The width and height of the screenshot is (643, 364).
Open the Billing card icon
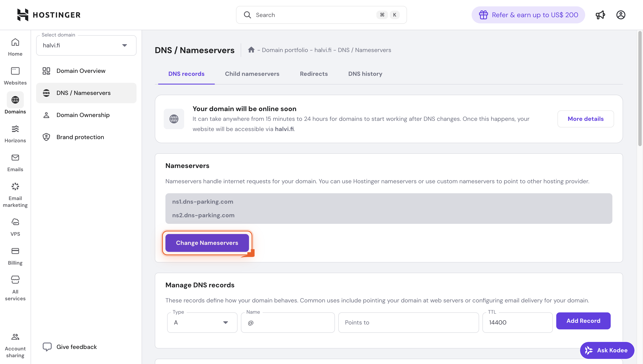tap(15, 251)
